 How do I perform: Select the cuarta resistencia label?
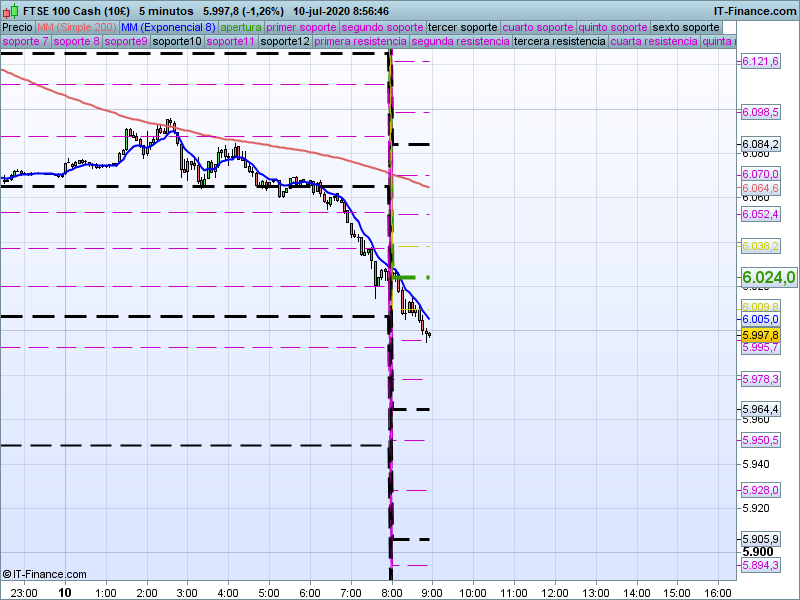tap(654, 42)
